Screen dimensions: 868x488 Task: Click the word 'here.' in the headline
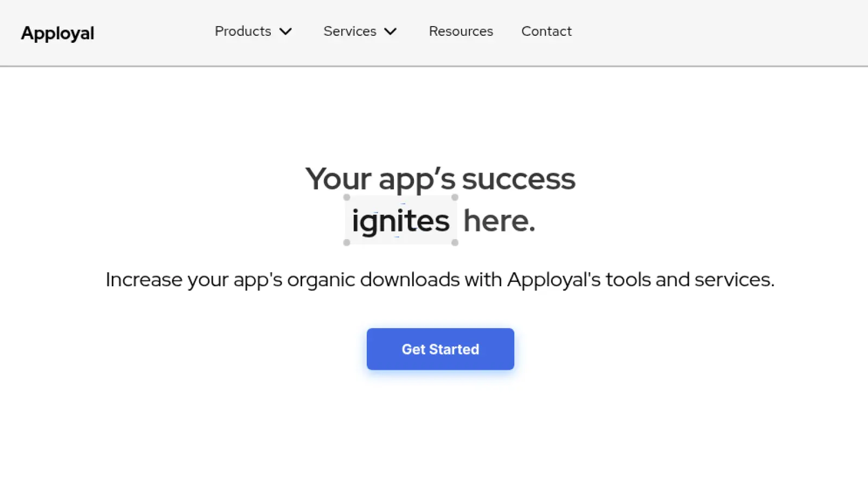coord(498,220)
